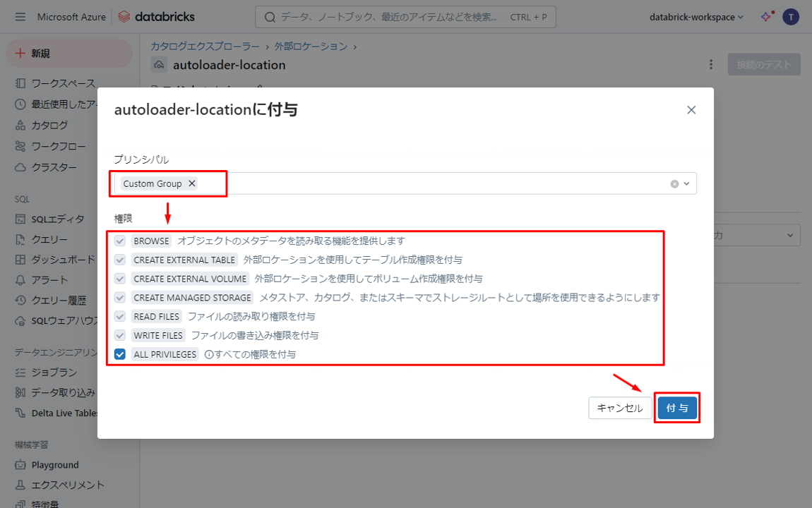
Task: Click the Playground icon
Action: (x=20, y=464)
